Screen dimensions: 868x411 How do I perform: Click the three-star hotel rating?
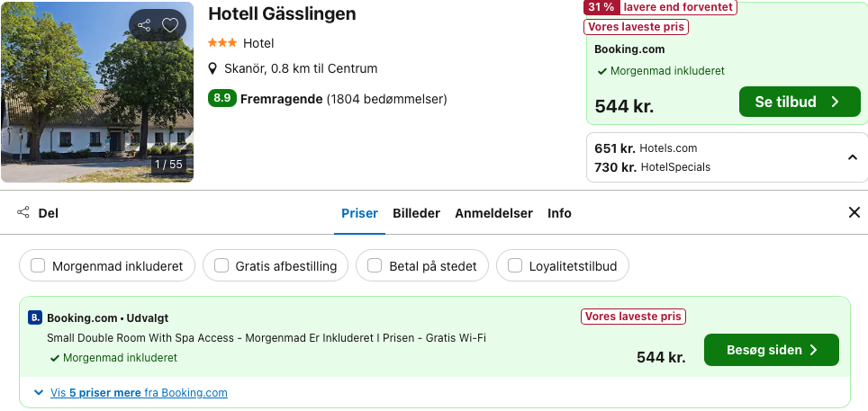pyautogui.click(x=222, y=42)
